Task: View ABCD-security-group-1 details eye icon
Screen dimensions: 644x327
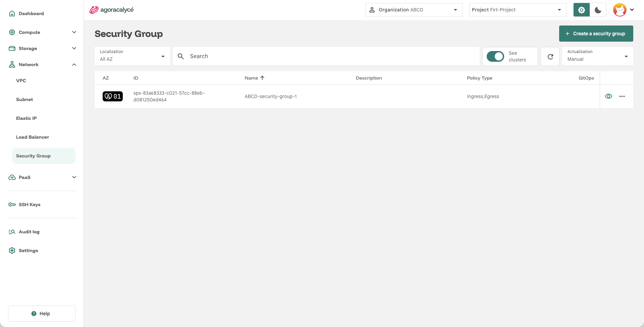Action: tap(608, 96)
